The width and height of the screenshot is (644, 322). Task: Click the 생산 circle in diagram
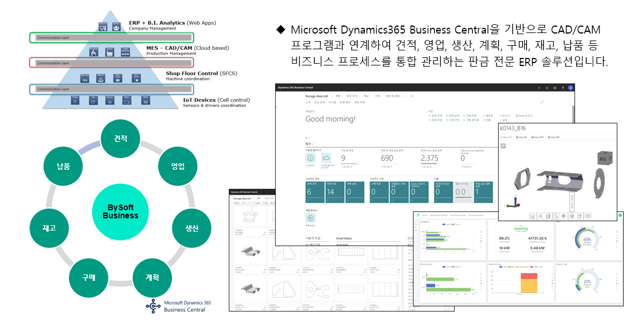pyautogui.click(x=192, y=228)
